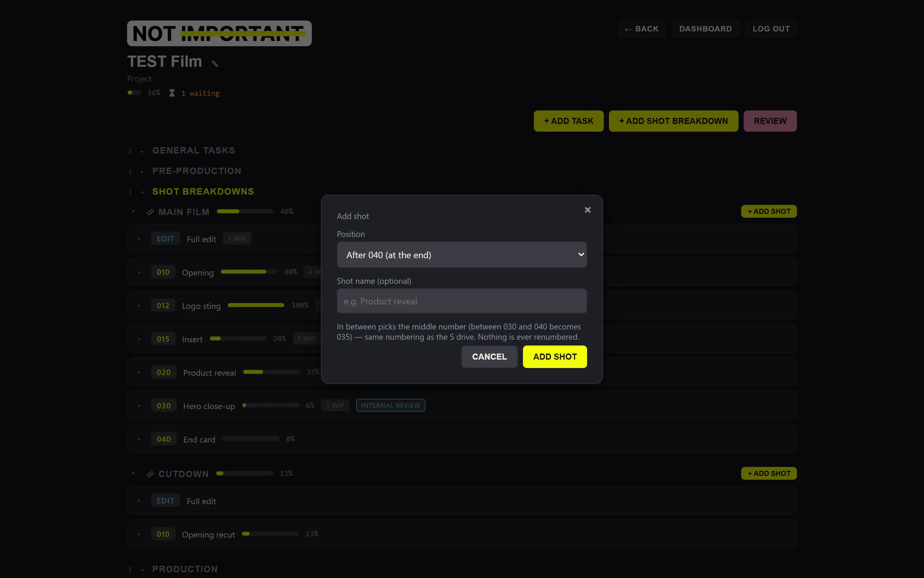The width and height of the screenshot is (924, 578).
Task: Go BACK using the arrow button
Action: [x=641, y=29]
